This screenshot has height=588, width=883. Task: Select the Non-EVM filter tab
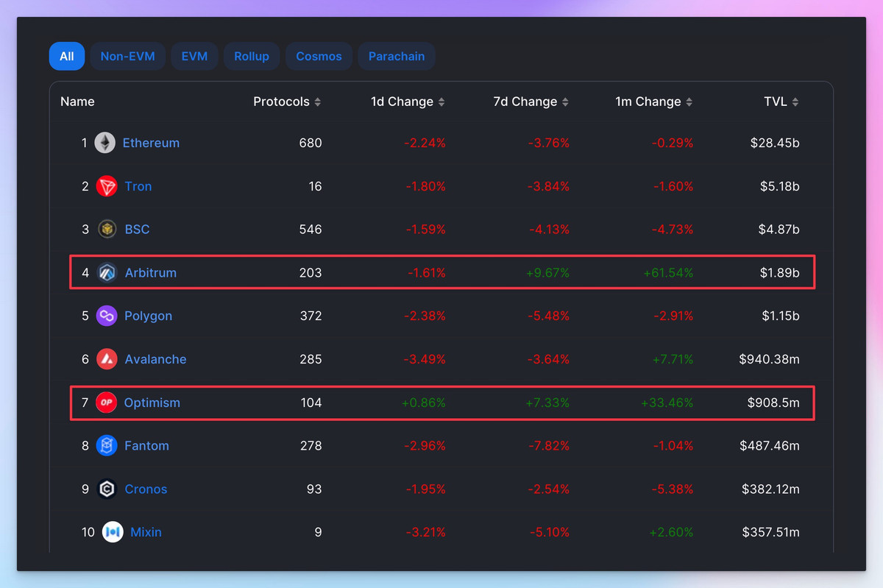[x=127, y=57]
